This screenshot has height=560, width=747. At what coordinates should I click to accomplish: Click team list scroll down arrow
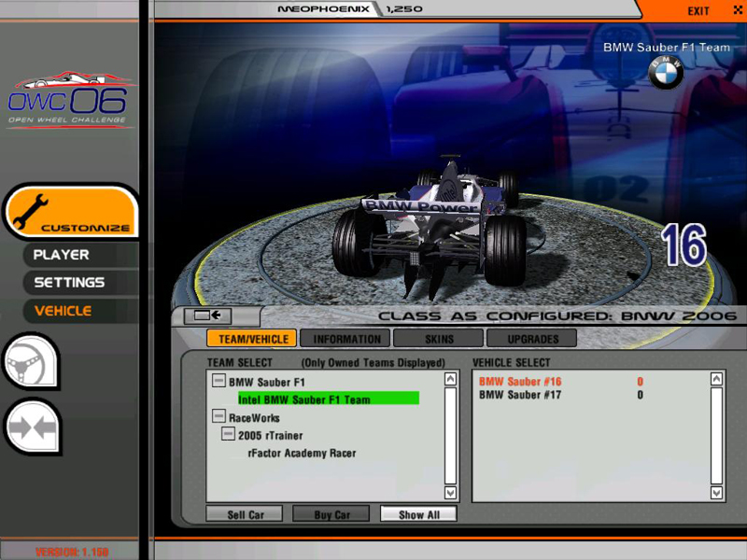pyautogui.click(x=450, y=493)
